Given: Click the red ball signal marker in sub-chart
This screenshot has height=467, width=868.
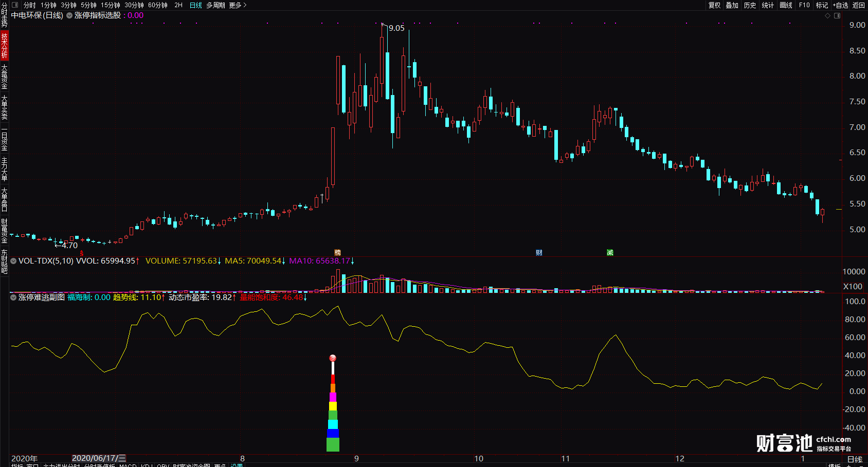Looking at the screenshot, I should (333, 358).
